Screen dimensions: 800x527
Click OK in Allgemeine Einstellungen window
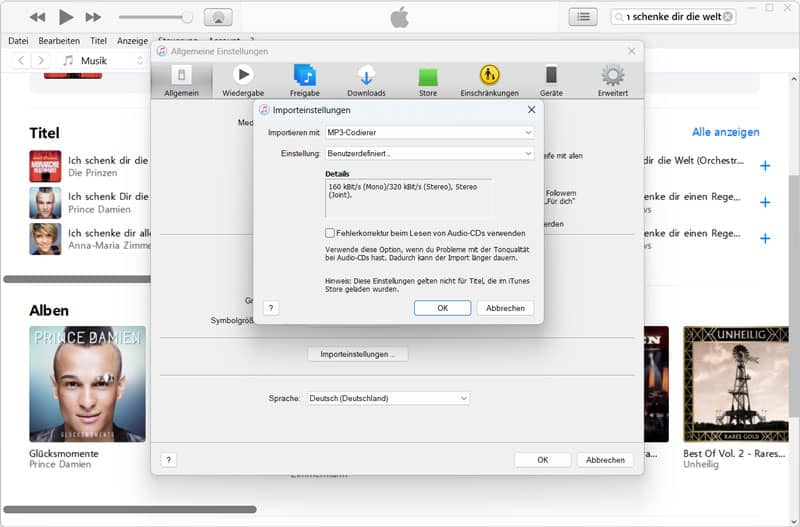(x=542, y=460)
